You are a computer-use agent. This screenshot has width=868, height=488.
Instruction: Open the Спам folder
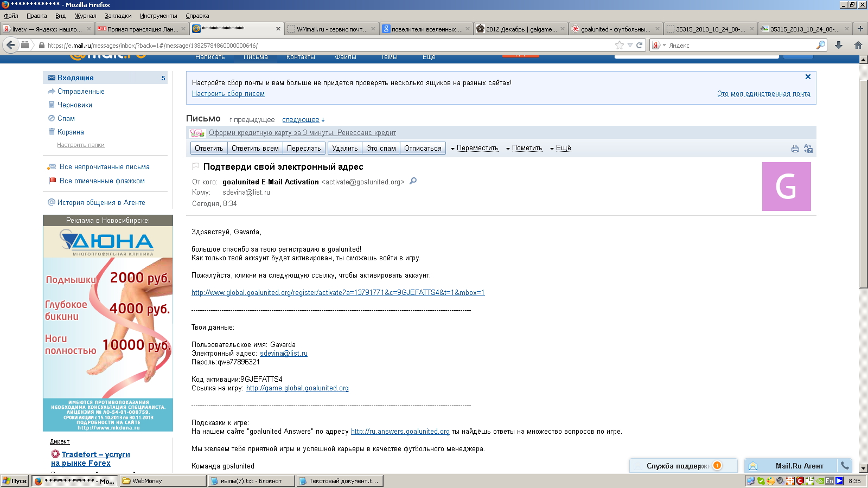pos(66,119)
